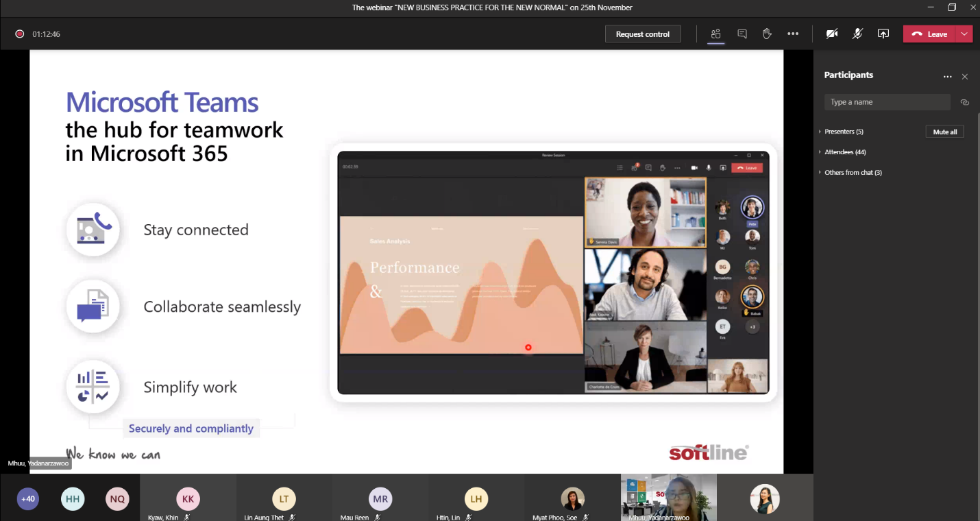Open the +40 overflow participants avatar
Image resolution: width=980 pixels, height=521 pixels.
click(28, 498)
